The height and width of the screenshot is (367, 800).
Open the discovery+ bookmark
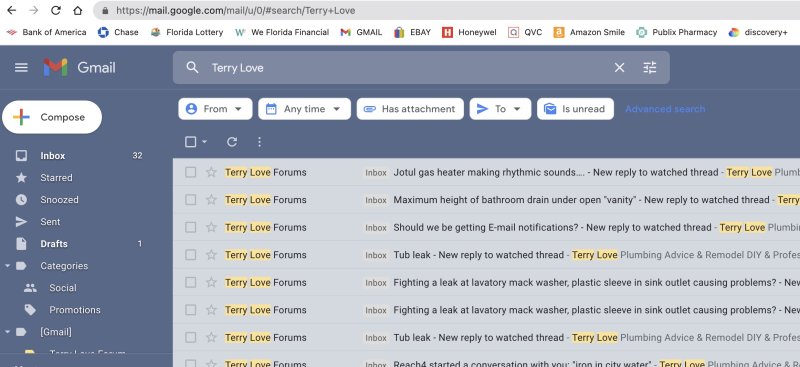pos(758,32)
